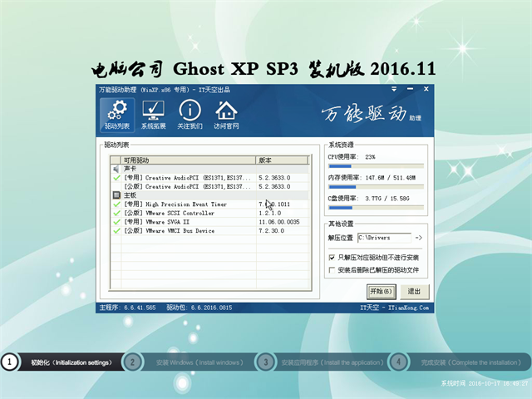
Task: Click the 退出 button
Action: coord(414,292)
